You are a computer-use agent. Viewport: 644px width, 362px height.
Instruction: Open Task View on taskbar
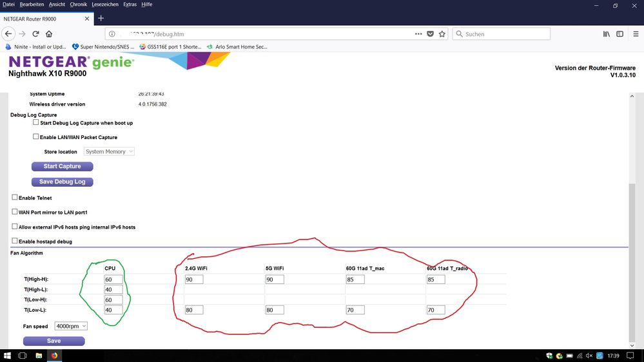[x=22, y=356]
